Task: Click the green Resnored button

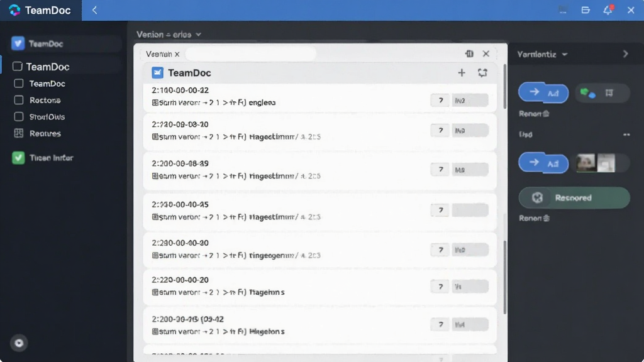Action: pos(574,198)
